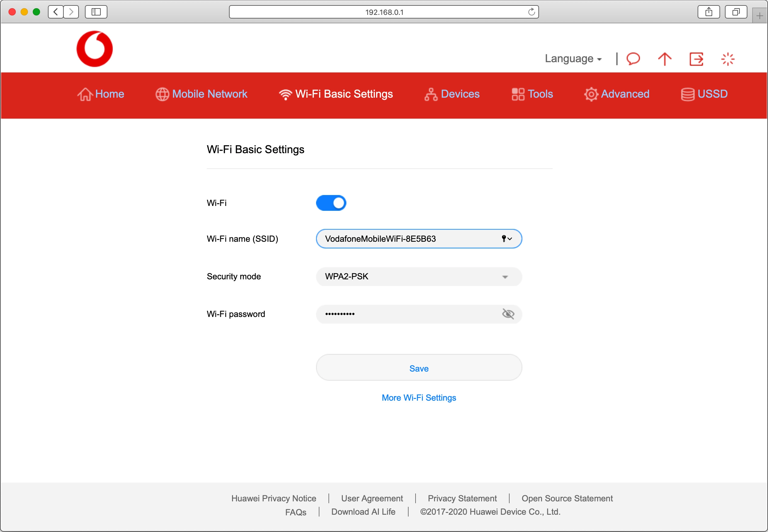The image size is (768, 532).
Task: Expand the Language dropdown
Action: (573, 59)
